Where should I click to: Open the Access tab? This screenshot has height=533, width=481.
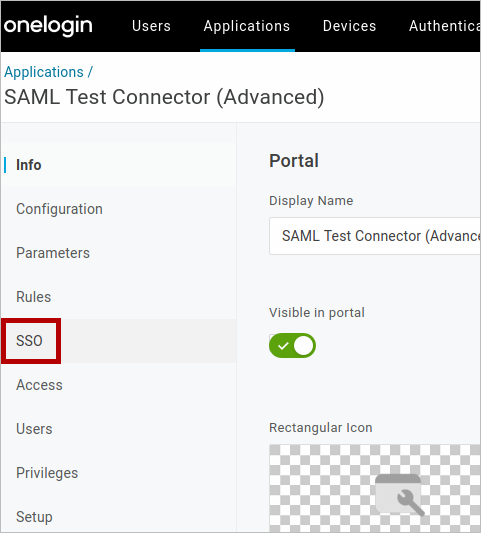tap(39, 385)
